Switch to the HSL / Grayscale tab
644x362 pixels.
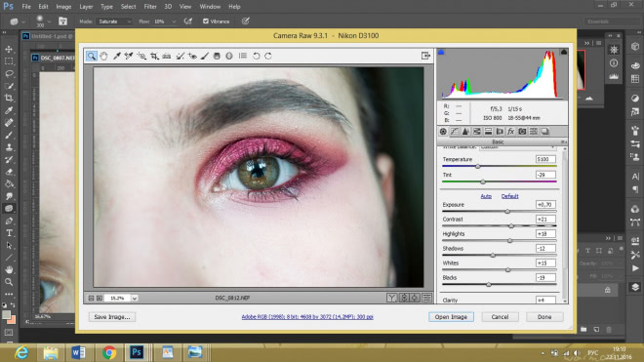click(477, 132)
